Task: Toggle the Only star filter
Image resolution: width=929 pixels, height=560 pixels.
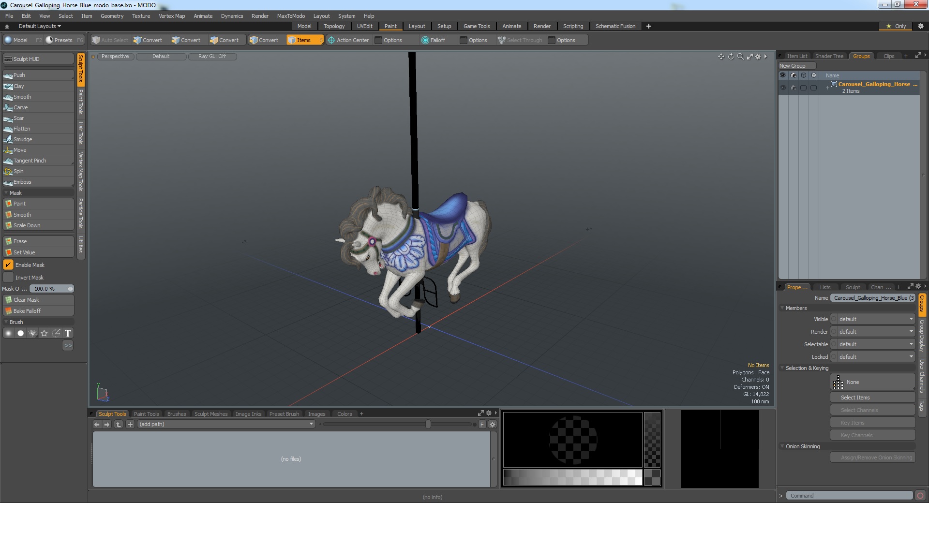Action: click(896, 26)
